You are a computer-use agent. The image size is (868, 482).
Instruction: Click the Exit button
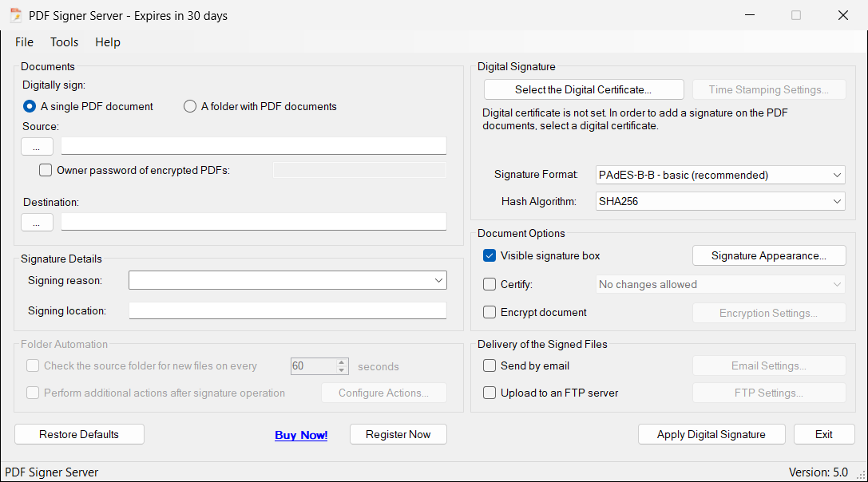(x=824, y=434)
